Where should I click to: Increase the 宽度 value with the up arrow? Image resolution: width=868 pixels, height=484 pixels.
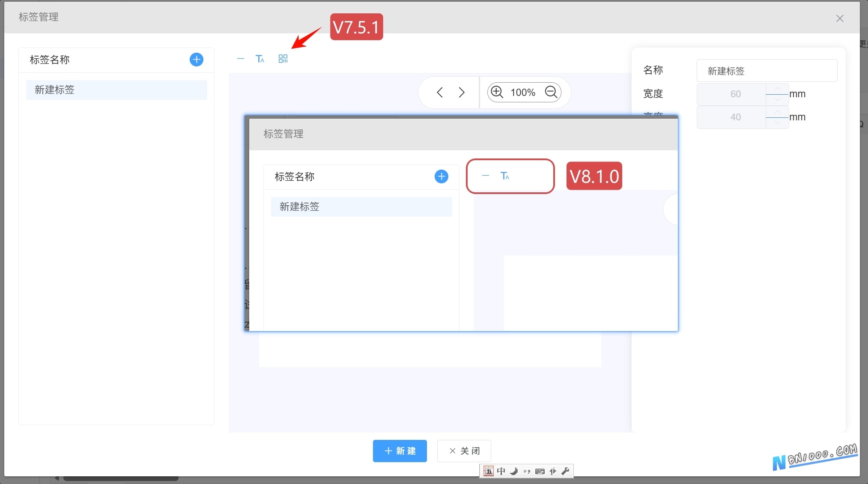point(777,89)
